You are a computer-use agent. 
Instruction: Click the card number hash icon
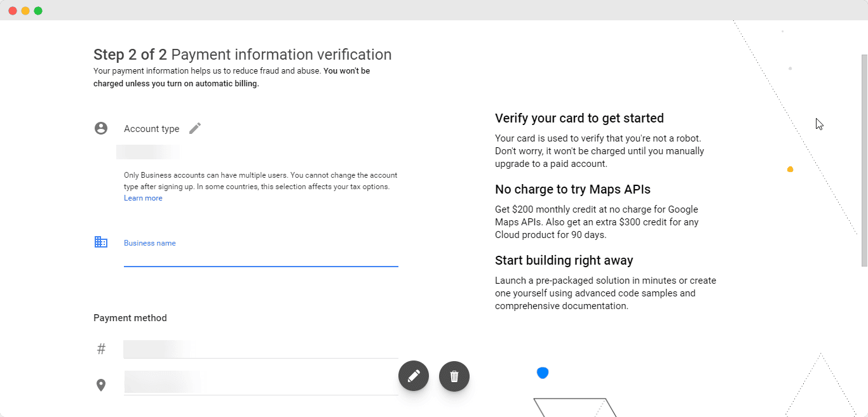101,348
